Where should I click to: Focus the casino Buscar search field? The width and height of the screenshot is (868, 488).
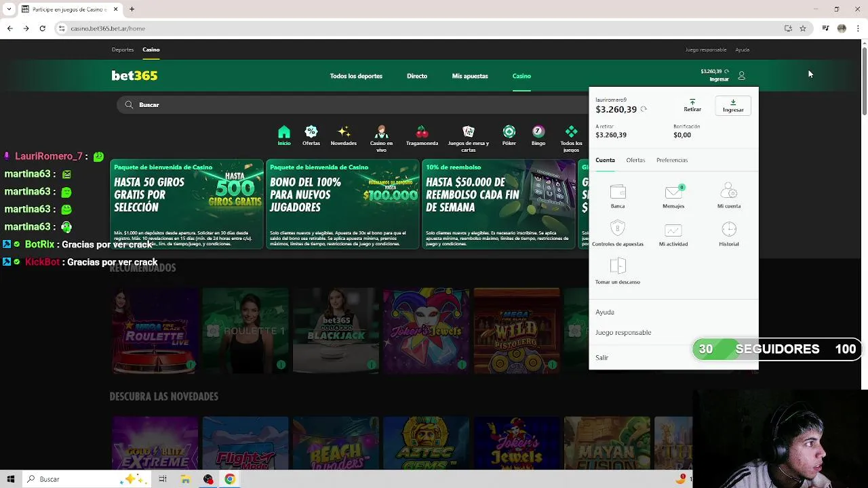353,104
